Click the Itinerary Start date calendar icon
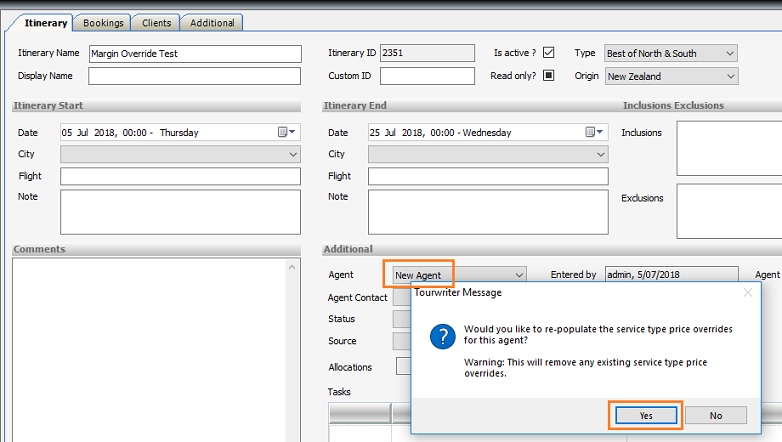The width and height of the screenshot is (782, 442). [284, 132]
